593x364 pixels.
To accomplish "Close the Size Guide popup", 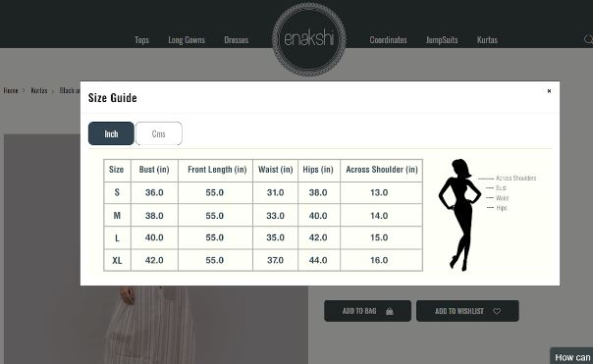I will tap(549, 90).
